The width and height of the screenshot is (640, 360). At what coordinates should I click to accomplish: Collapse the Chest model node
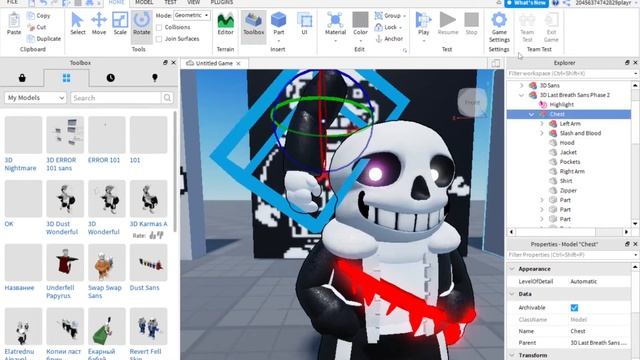[x=531, y=114]
